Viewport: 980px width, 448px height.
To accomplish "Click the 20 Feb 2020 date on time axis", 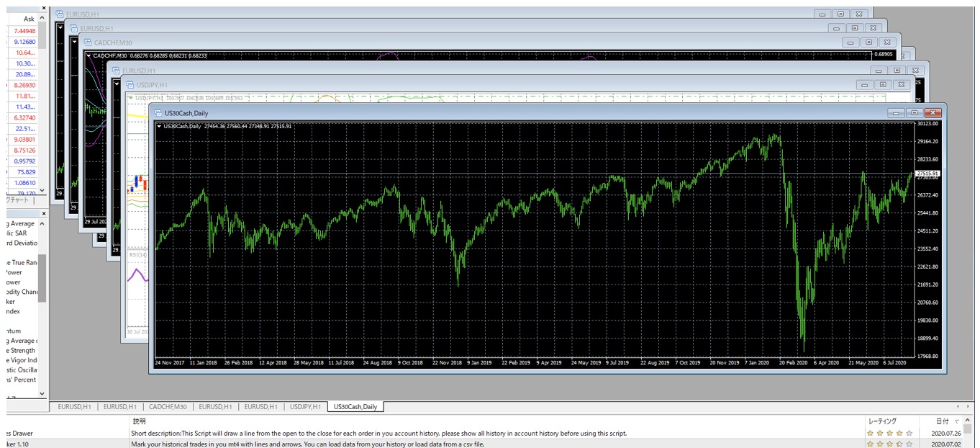I will [x=793, y=362].
